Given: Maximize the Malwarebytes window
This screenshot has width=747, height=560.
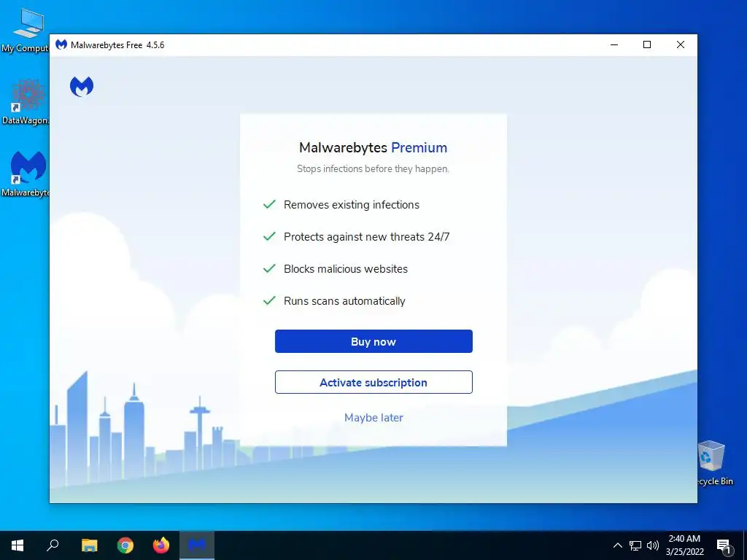Looking at the screenshot, I should coord(647,44).
